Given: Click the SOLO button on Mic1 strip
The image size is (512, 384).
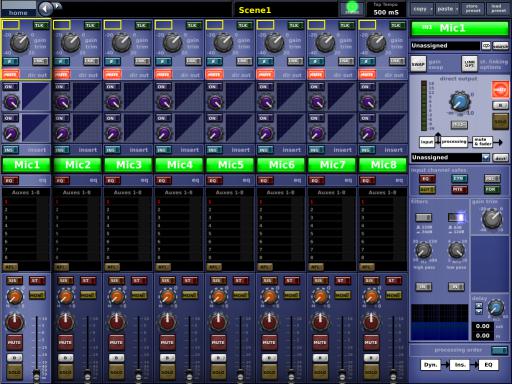Looking at the screenshot, I should coord(14,372).
